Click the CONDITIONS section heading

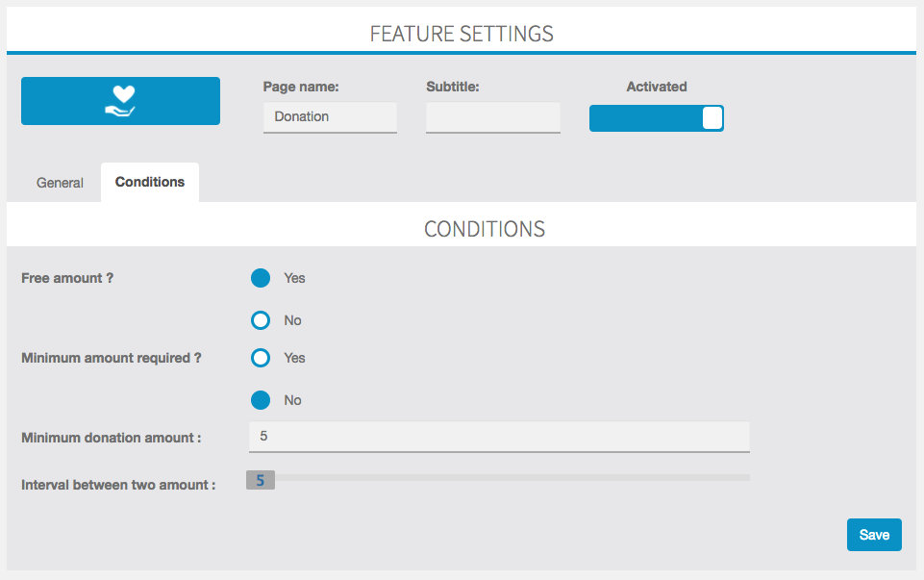pyautogui.click(x=485, y=229)
